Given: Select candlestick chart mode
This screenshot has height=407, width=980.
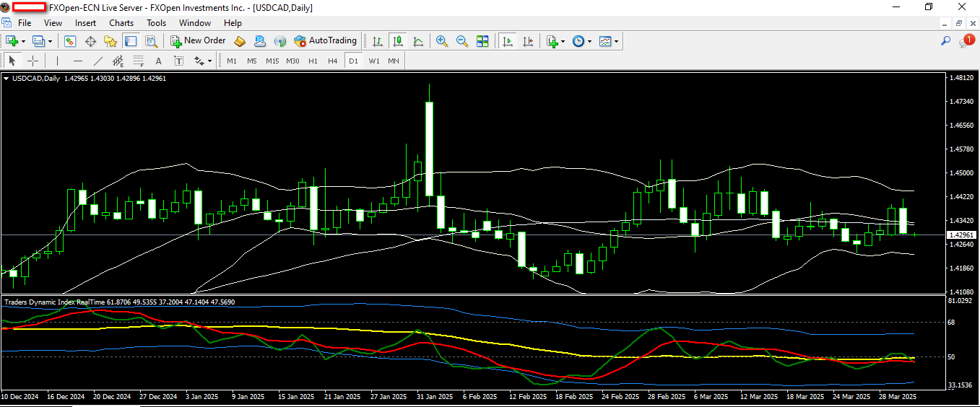Looking at the screenshot, I should [x=397, y=41].
